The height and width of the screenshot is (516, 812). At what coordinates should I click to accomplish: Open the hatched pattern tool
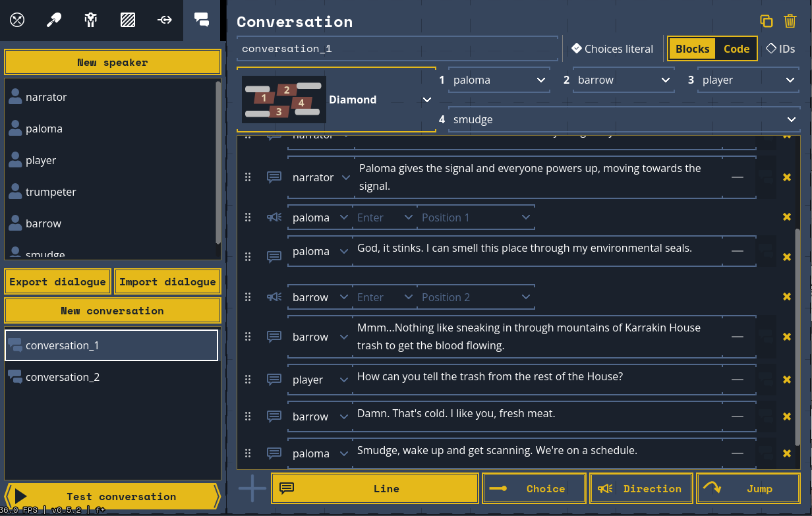coord(127,20)
